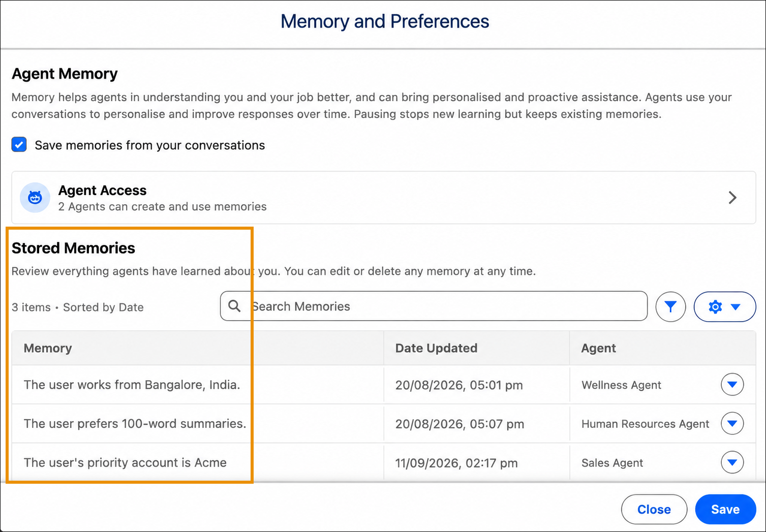This screenshot has height=532, width=766.
Task: Click the date 11/09/2026, 02:17 pm
Action: click(x=456, y=463)
